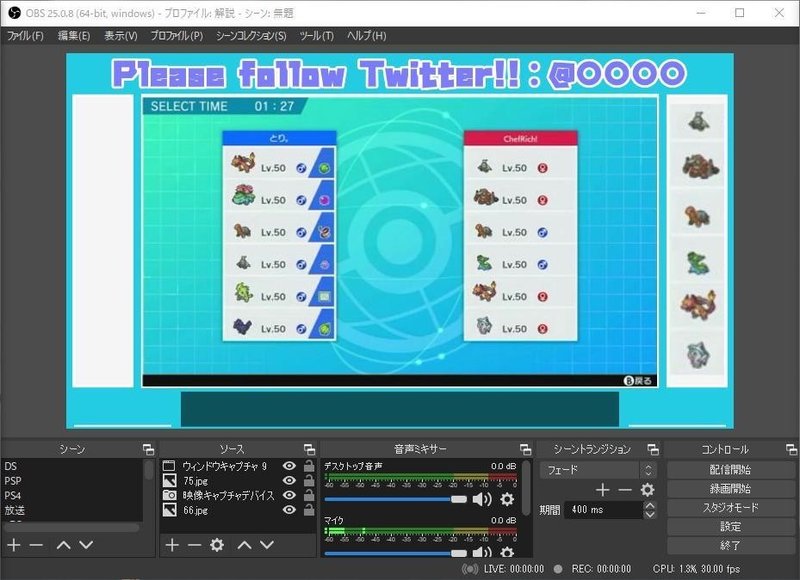The image size is (800, 580).
Task: Pop out the シーントランジション dock panel
Action: (x=653, y=449)
